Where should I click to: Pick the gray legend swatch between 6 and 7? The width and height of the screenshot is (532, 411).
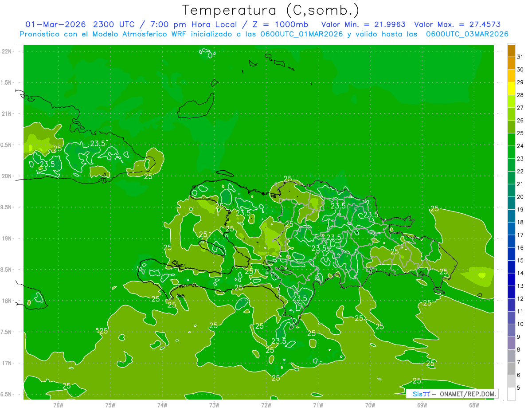click(x=511, y=369)
